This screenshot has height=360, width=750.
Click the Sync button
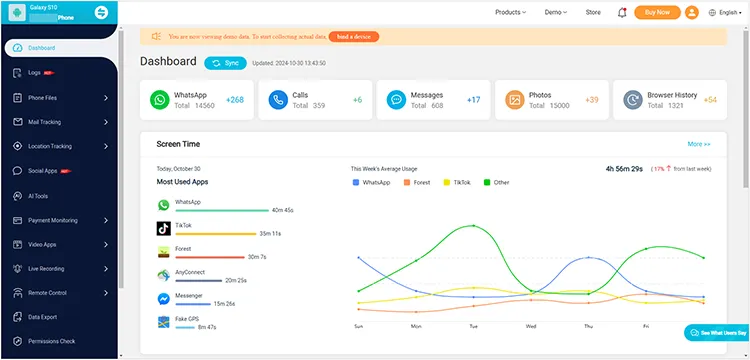tap(225, 63)
